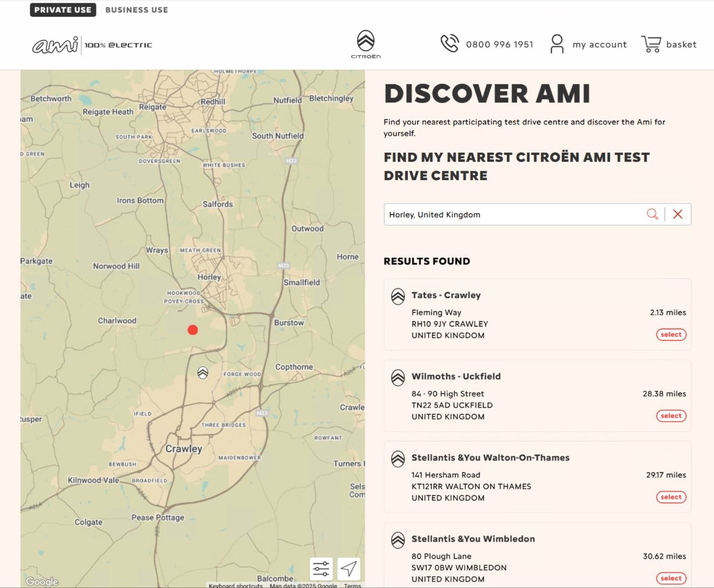The height and width of the screenshot is (588, 714).
Task: Click the Pease Pottage label on map
Action: click(x=158, y=518)
